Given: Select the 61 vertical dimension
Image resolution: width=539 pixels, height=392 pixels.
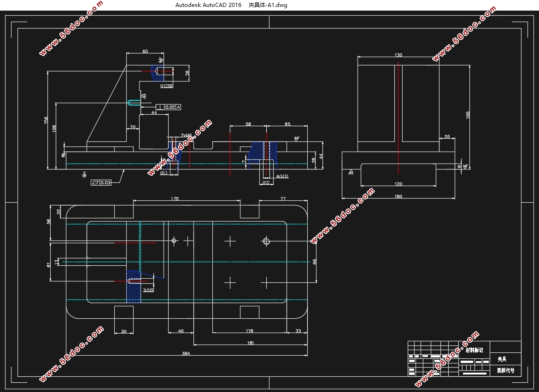Looking at the screenshot, I should coord(48,264).
